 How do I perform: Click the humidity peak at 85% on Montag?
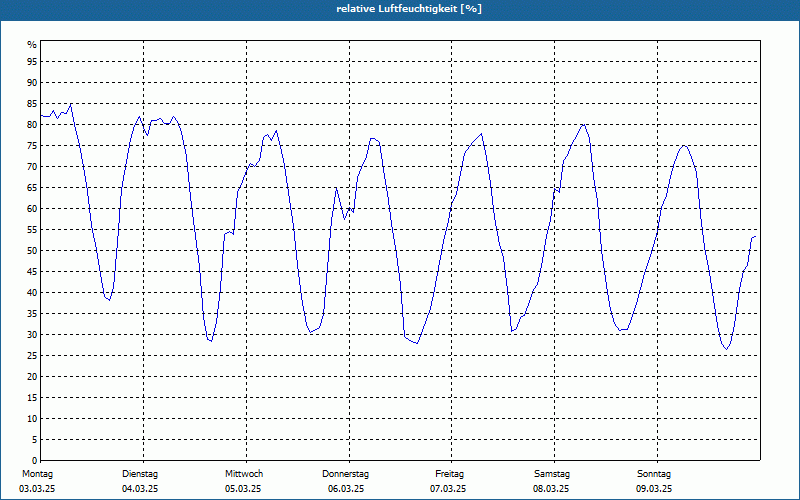tap(71, 104)
